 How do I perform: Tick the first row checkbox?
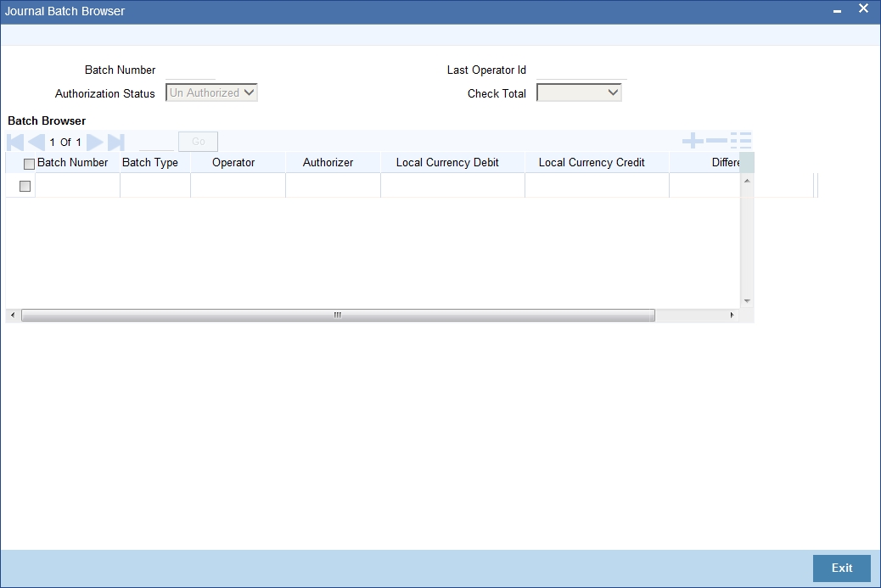(x=25, y=186)
